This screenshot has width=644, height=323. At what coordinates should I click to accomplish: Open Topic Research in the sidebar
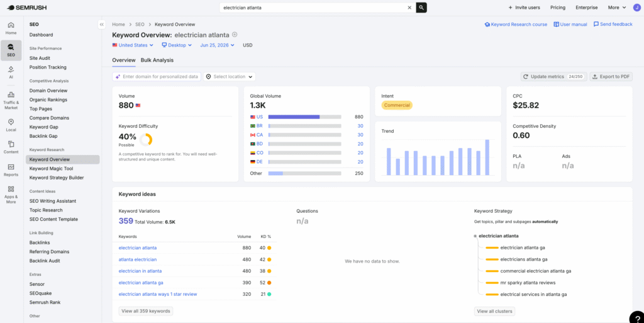(46, 210)
